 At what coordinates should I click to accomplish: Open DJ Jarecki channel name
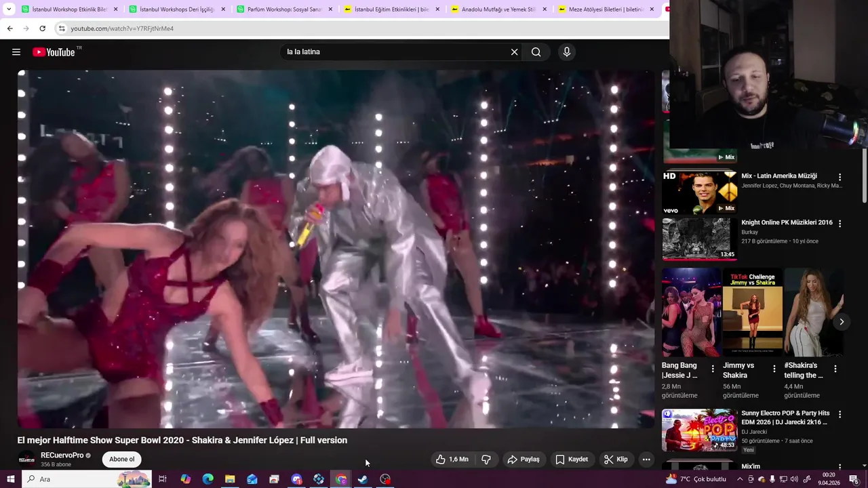[x=754, y=432]
